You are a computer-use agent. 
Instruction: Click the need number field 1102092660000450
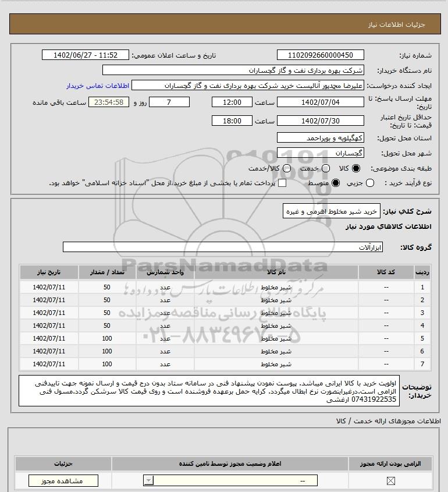pos(321,55)
